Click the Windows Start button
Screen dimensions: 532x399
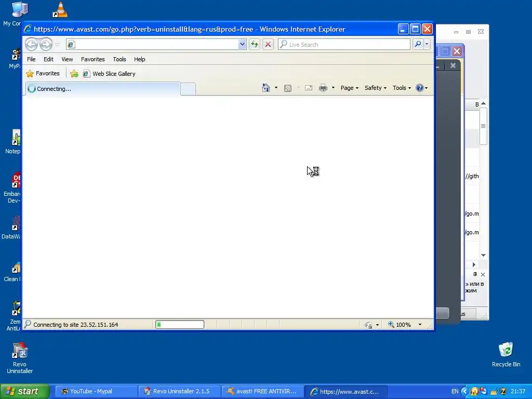coord(25,391)
